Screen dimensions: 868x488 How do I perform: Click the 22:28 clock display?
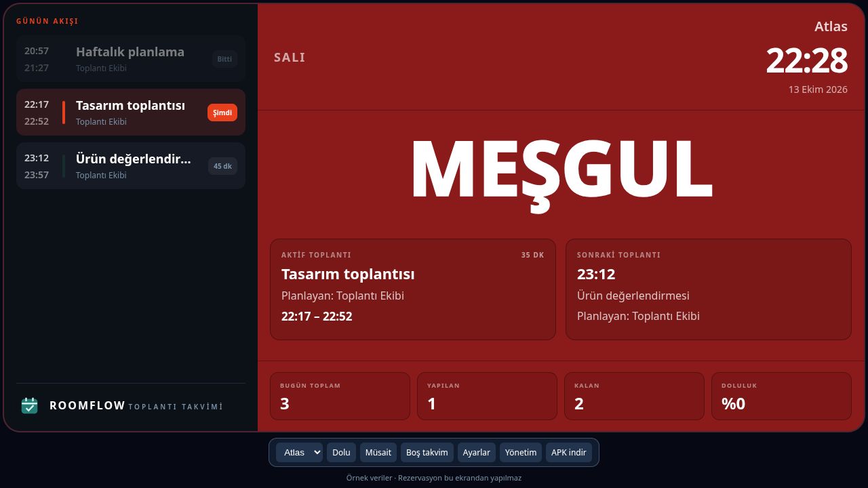pos(807,60)
